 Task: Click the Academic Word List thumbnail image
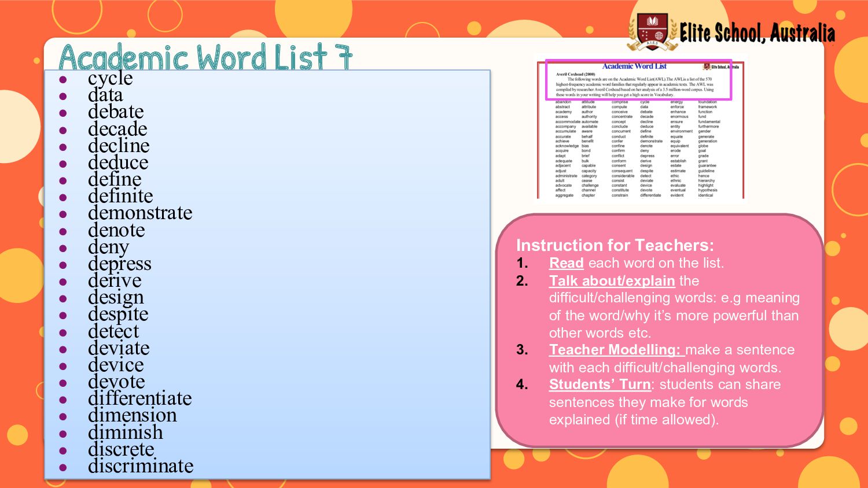click(x=641, y=128)
